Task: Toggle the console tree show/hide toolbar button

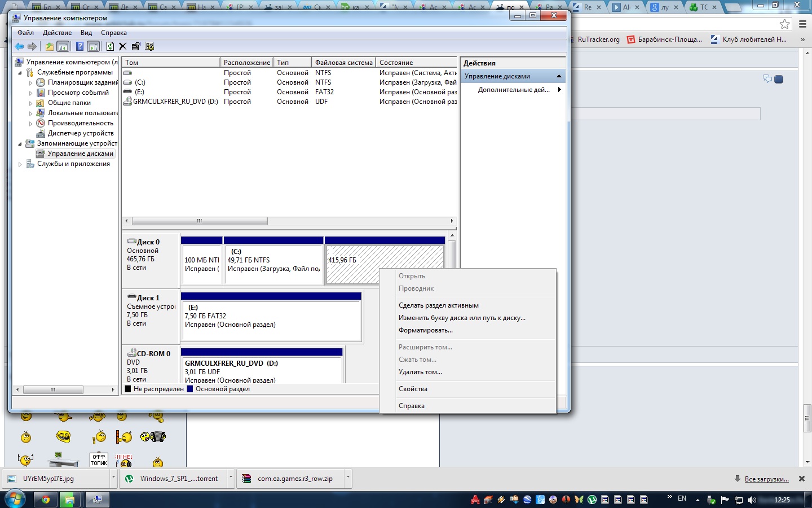Action: pyautogui.click(x=63, y=46)
